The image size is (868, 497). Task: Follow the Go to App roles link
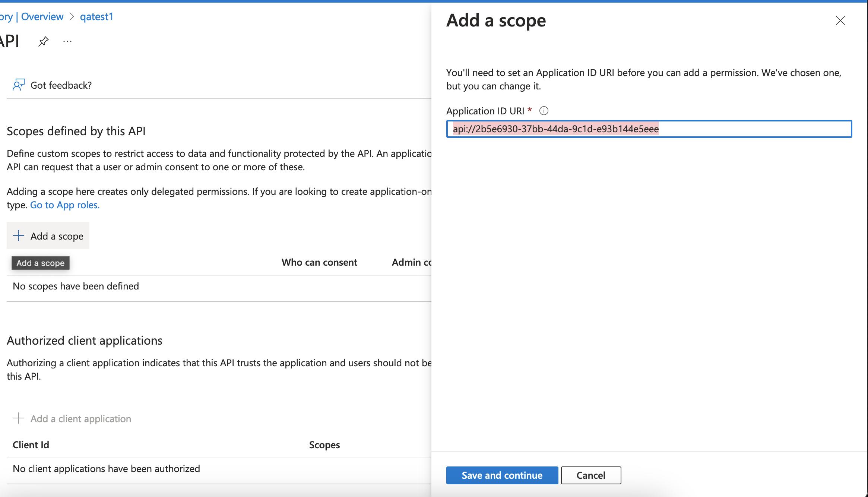click(64, 205)
